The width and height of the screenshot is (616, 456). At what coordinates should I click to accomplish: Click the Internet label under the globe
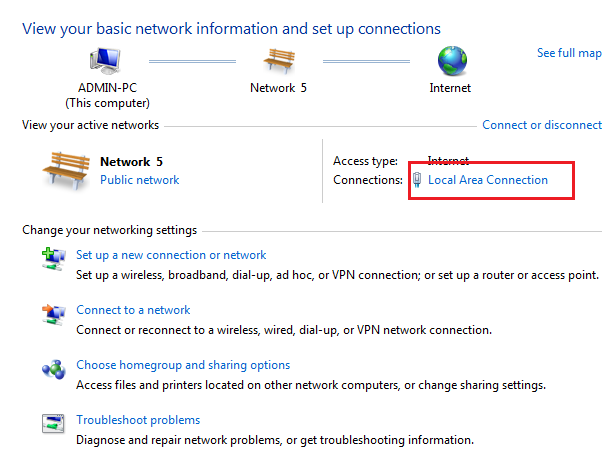tap(450, 88)
